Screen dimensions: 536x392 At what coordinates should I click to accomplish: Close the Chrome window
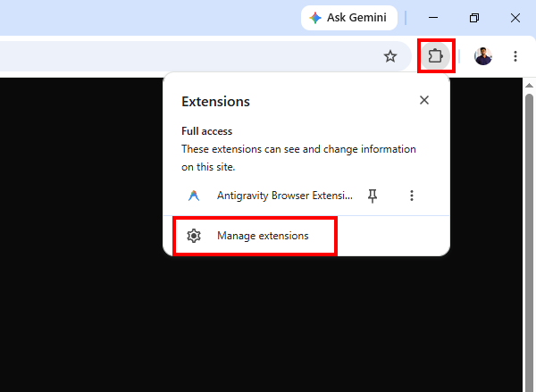(515, 18)
